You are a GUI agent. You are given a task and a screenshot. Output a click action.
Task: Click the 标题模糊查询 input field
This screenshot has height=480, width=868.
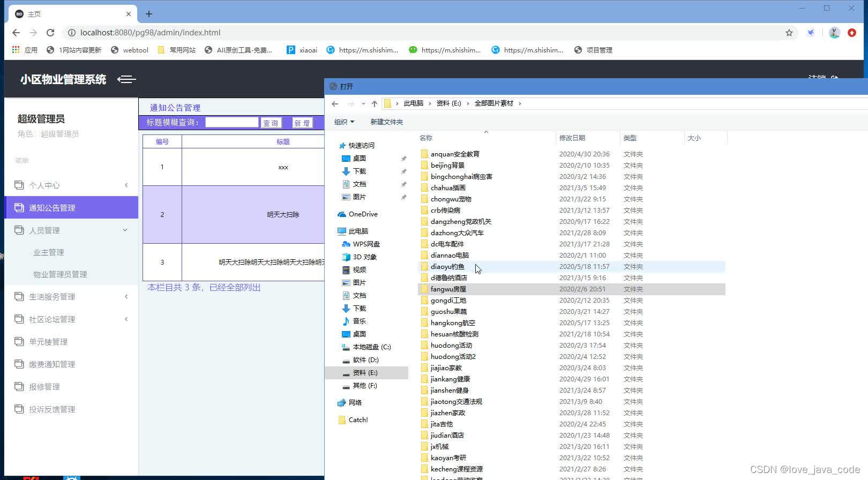232,123
